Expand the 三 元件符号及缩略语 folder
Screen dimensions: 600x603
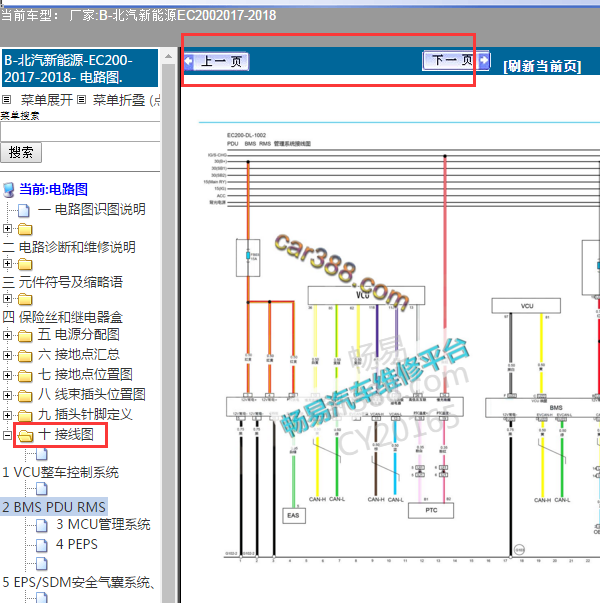(x=7, y=263)
